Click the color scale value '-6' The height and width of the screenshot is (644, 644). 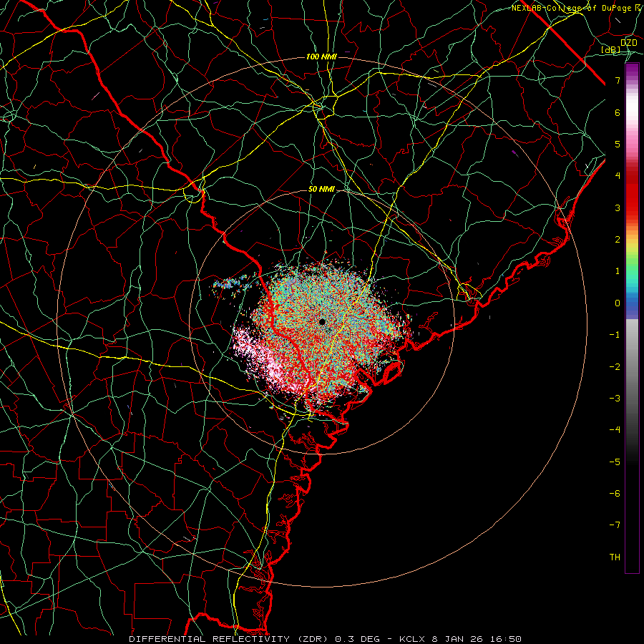tap(615, 494)
